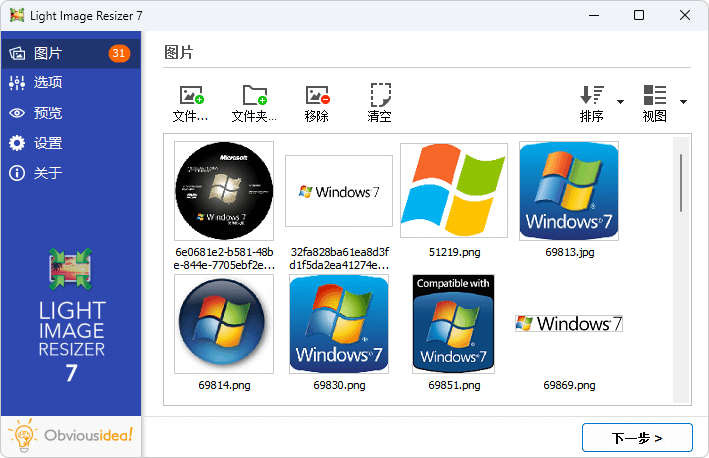Screen dimensions: 709x458
Task: Open the 图片 (Images) sidebar tab
Action: 71,53
